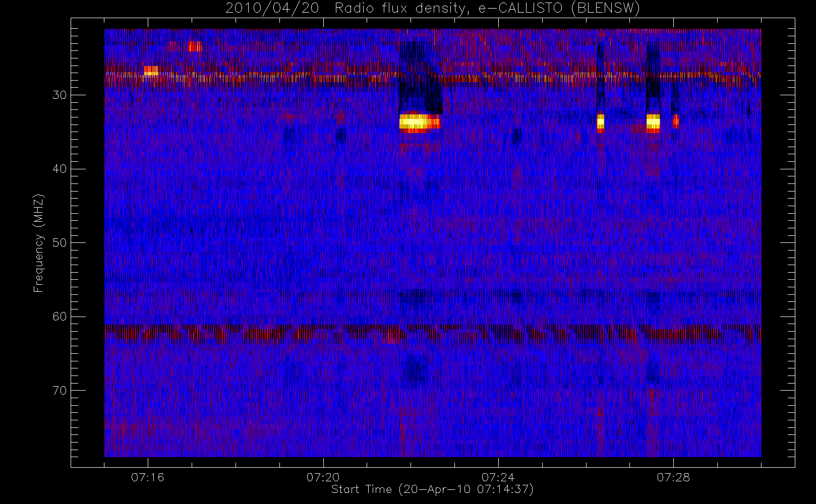The image size is (816, 504).
Task: Click the narrow yellow burst just after 07:26
Action: pos(600,122)
